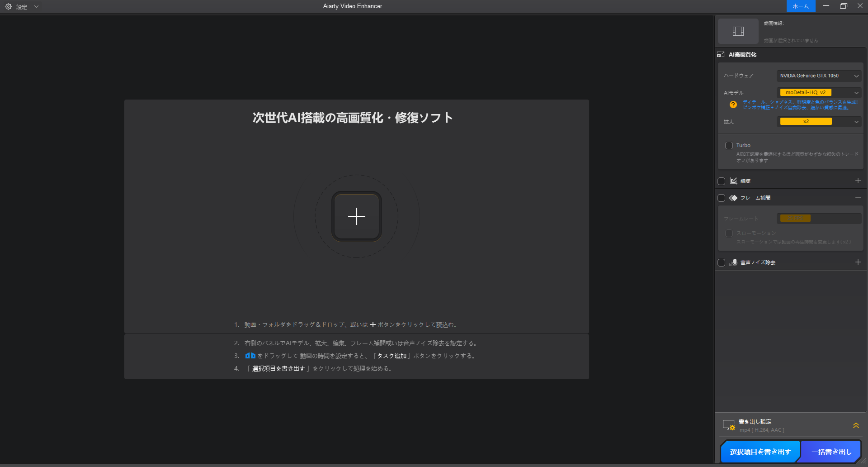868x467 pixels.
Task: Click the blue trim marker icon in instruction 3
Action: [x=250, y=356]
